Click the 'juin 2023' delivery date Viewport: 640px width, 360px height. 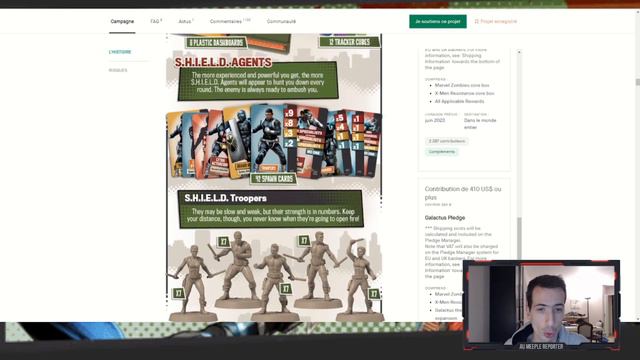pos(435,121)
